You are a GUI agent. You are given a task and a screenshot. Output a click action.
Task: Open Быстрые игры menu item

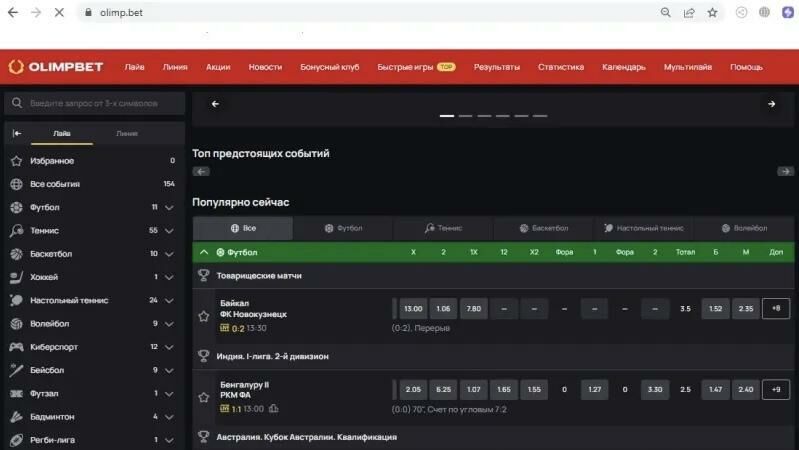click(416, 67)
